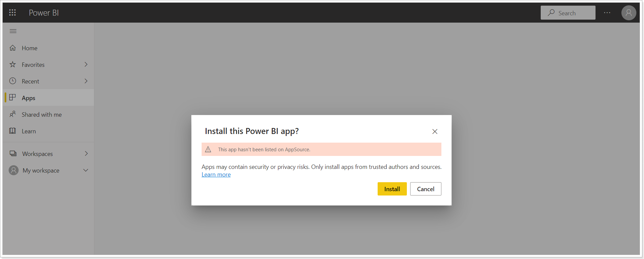Close the Install app dialog with X
644x259 pixels.
[435, 131]
